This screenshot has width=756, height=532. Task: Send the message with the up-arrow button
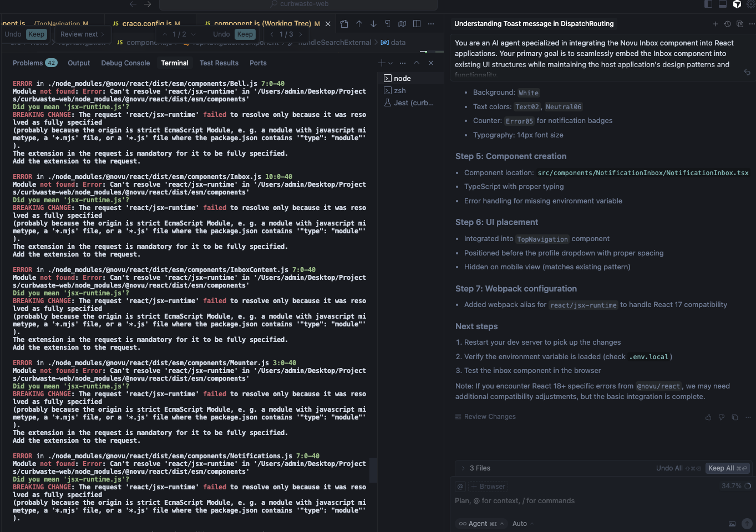pos(747,524)
